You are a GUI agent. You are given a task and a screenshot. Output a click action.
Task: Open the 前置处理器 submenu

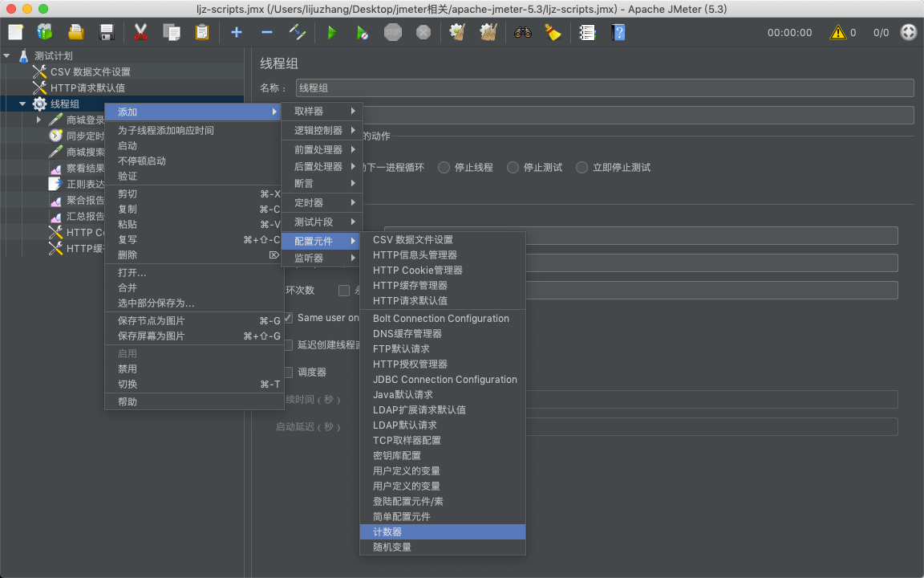point(322,150)
